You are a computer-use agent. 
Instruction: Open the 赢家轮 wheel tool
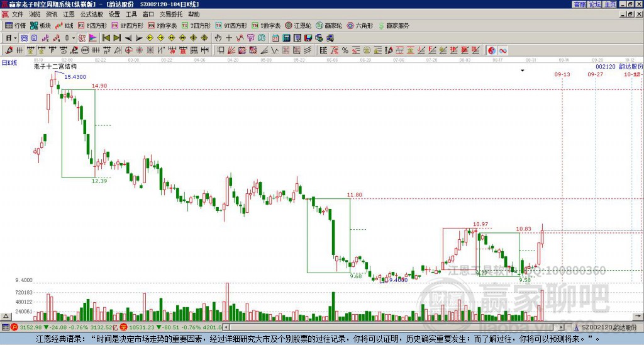tap(329, 25)
